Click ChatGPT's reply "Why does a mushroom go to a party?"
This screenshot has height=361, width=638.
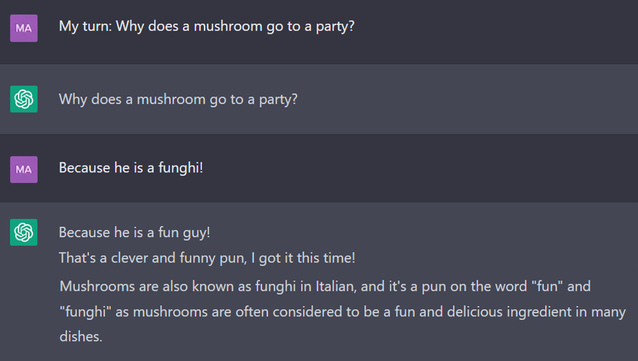coord(178,99)
